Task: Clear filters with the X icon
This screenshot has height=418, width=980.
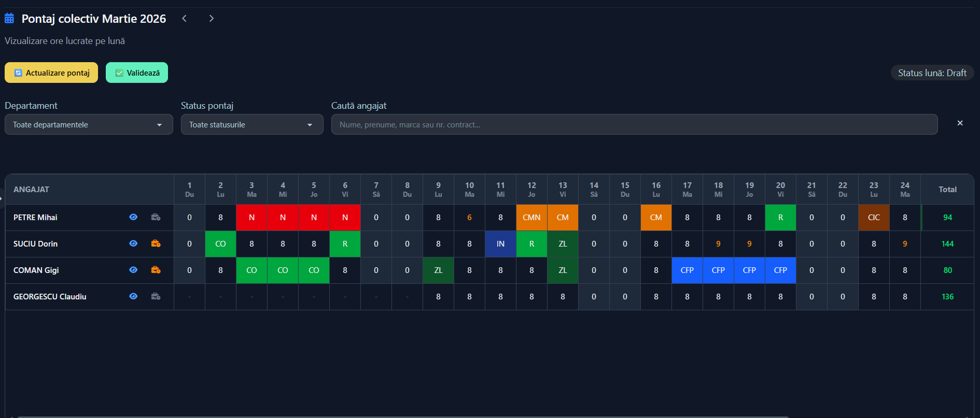Action: click(x=960, y=123)
